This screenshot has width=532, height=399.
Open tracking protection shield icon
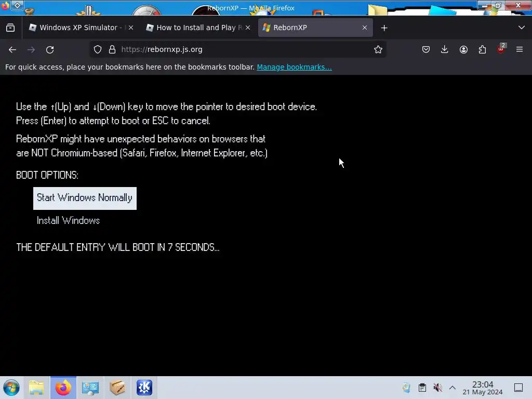pos(98,49)
